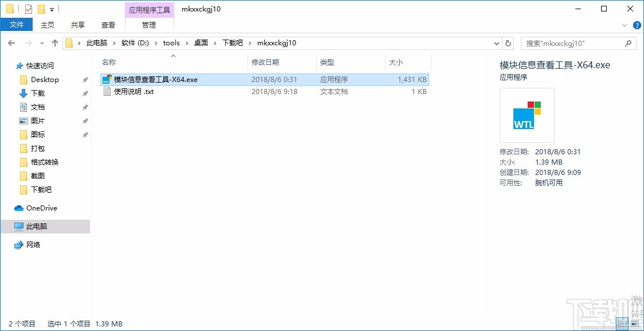This screenshot has height=331, width=644.
Task: Click the Back navigation arrow
Action: 11,43
